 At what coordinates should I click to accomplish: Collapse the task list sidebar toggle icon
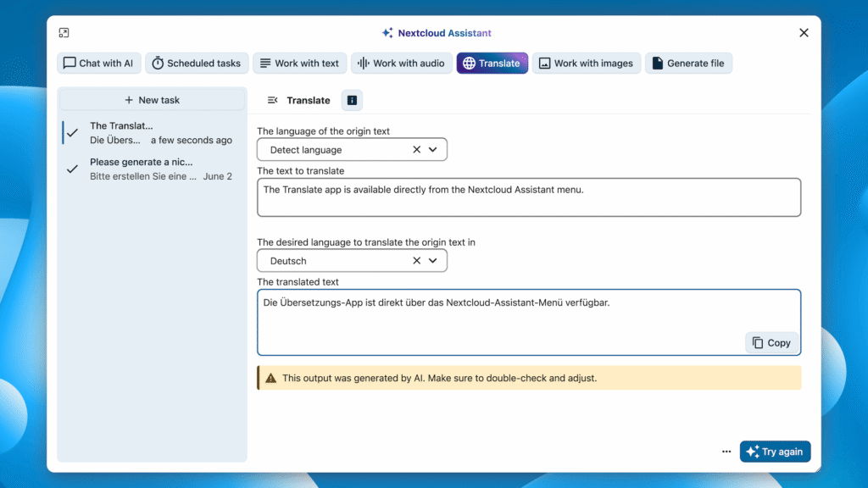pyautogui.click(x=272, y=100)
